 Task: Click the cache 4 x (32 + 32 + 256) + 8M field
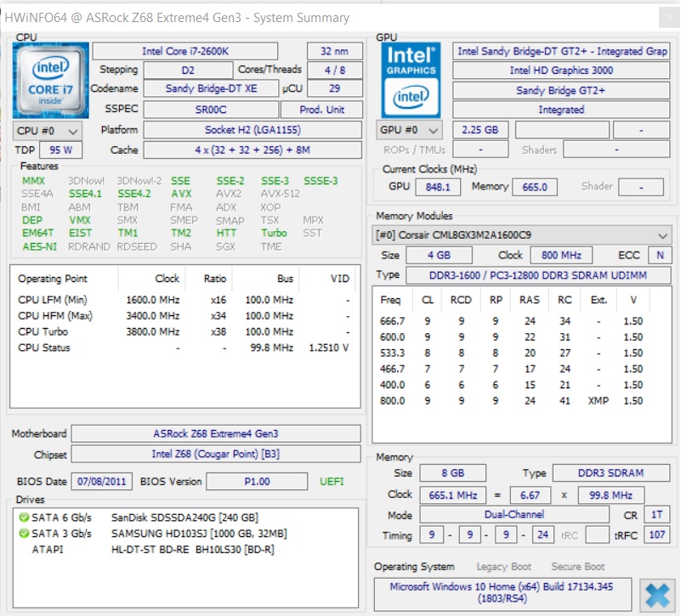(x=253, y=150)
